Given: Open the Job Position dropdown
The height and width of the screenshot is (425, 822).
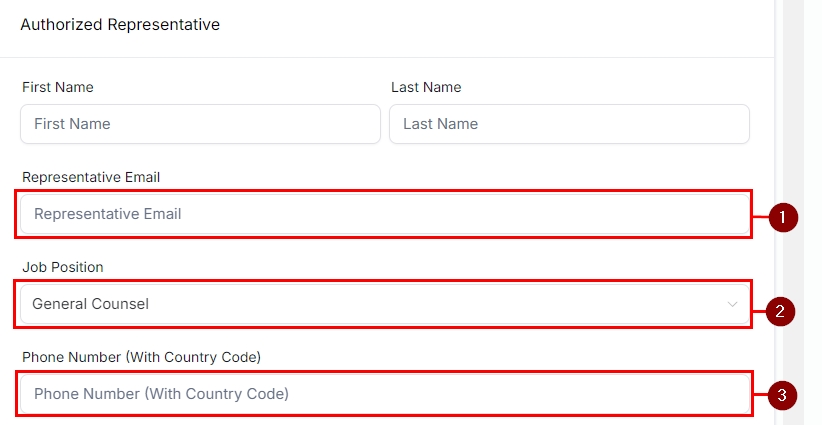Looking at the screenshot, I should (x=384, y=304).
